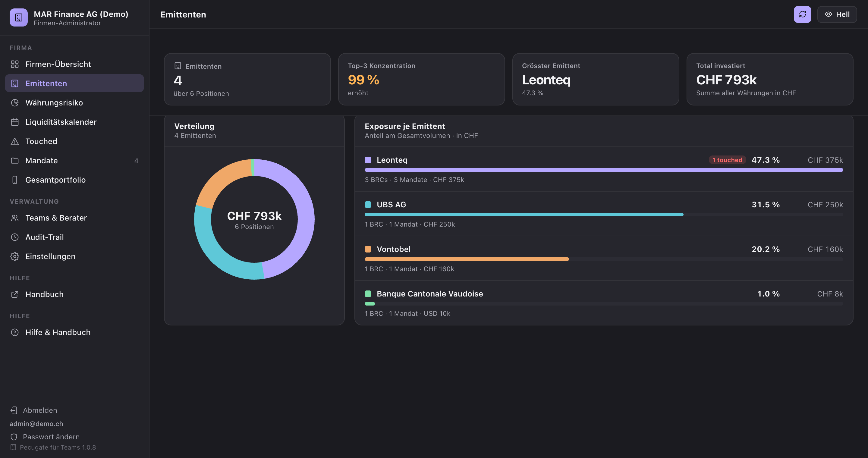
Task: Click the Banque Cantonale Vaudoise name
Action: click(430, 294)
